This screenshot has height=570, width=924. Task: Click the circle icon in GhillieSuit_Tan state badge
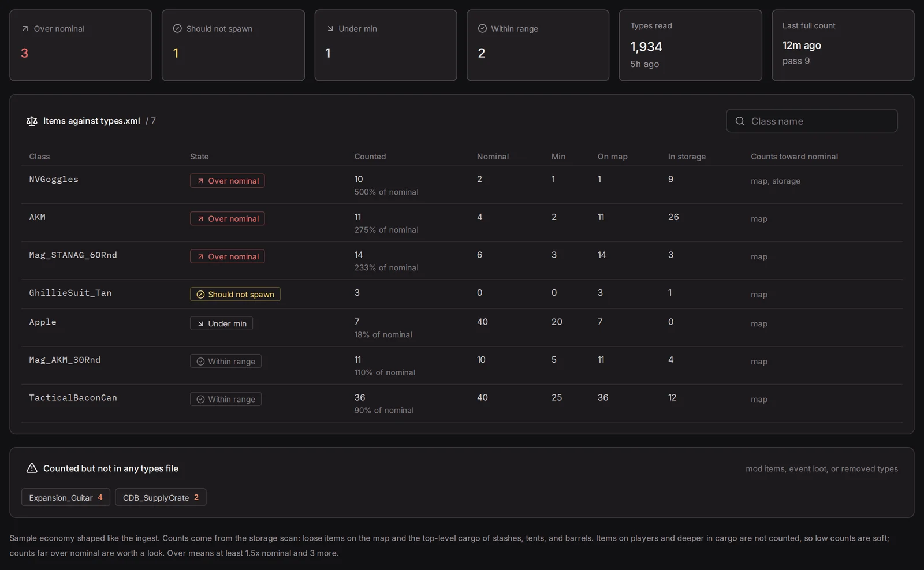coord(200,295)
